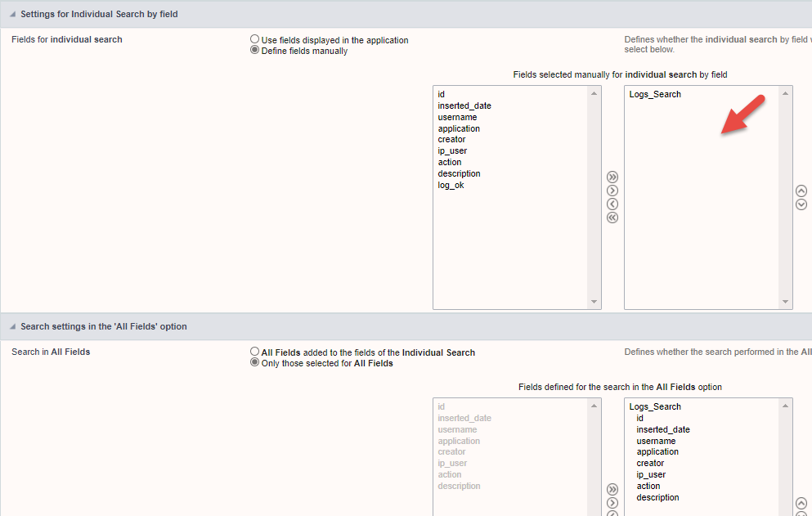
Task: Click the single left arrow for individual search fields
Action: pos(612,204)
